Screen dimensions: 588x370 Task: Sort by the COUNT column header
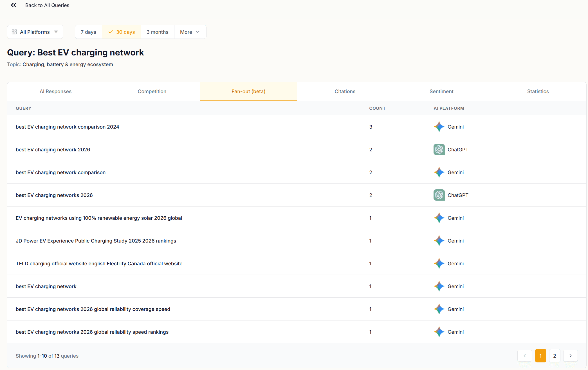coord(377,108)
